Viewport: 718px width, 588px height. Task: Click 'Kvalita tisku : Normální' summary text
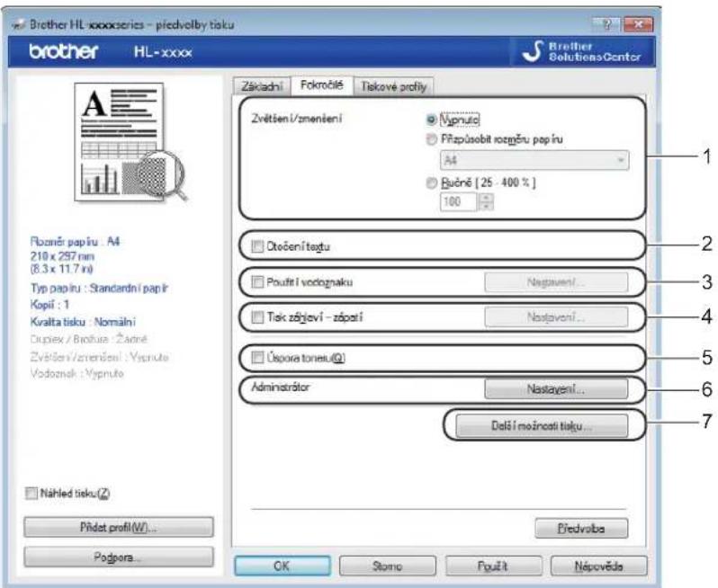tap(83, 322)
